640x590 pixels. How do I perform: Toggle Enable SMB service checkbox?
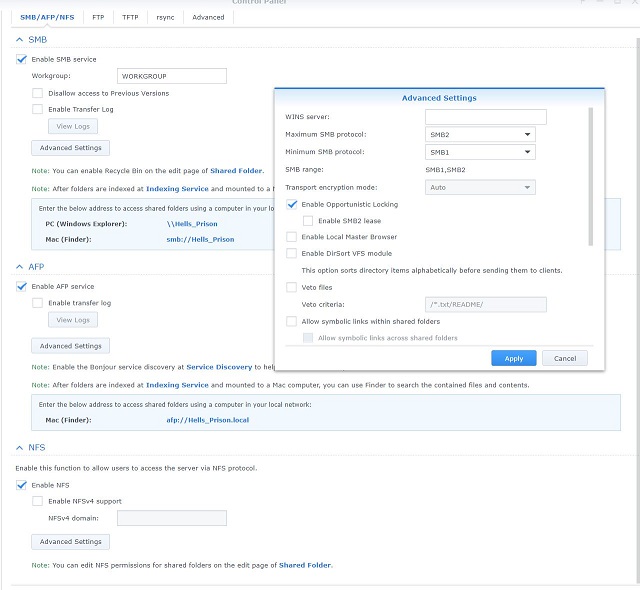[x=22, y=59]
